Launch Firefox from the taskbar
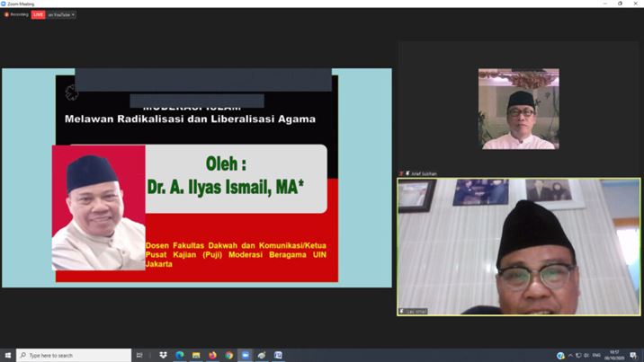Screen dimensions: 644x362 [x=212, y=356]
